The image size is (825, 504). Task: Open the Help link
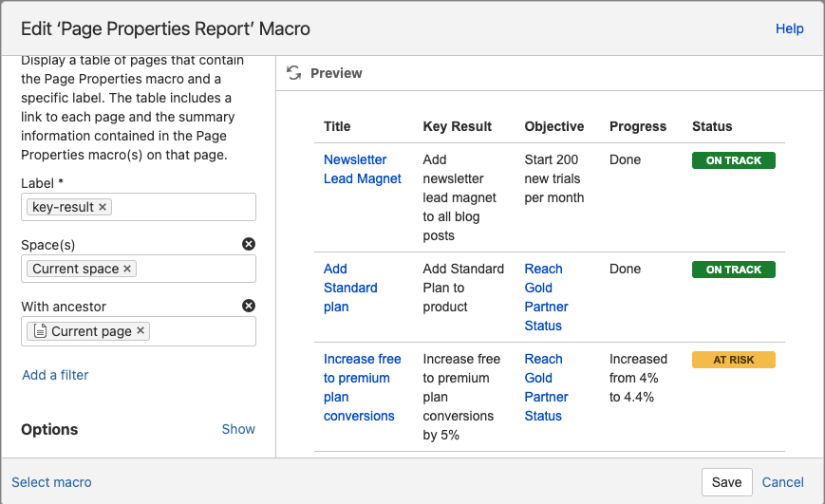click(x=789, y=28)
